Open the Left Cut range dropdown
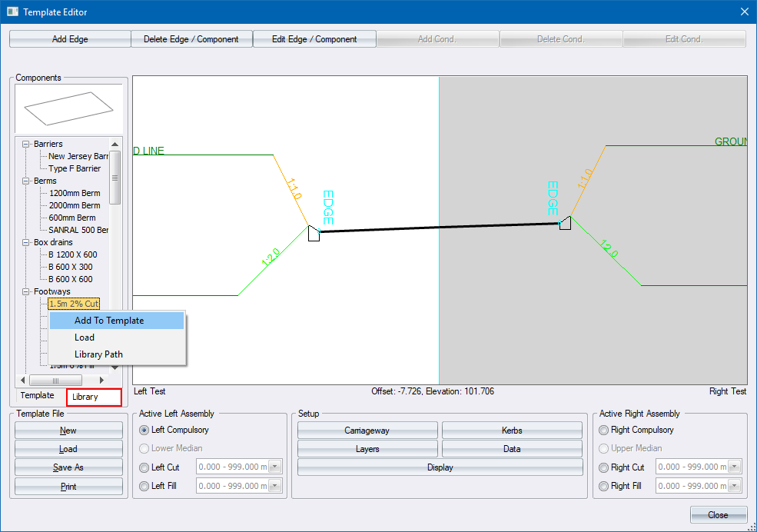Screen dimensions: 757x532 (x=276, y=467)
